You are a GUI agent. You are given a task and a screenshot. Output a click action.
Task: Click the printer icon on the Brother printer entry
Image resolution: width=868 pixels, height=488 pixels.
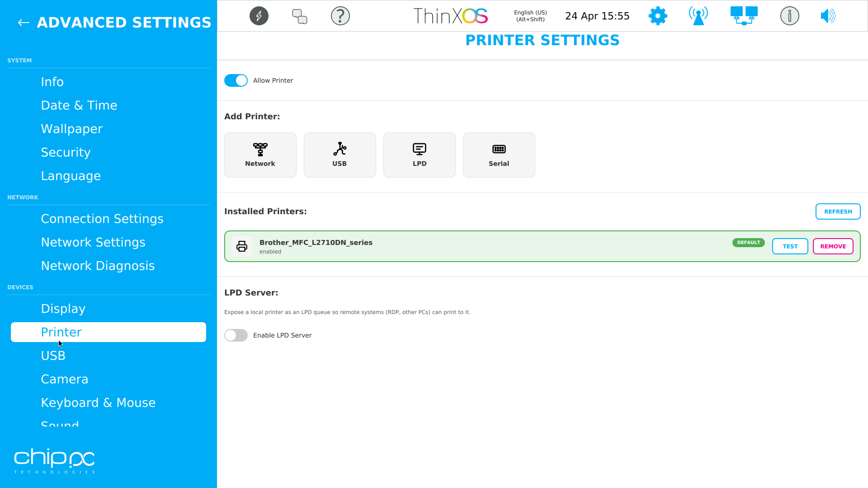242,246
